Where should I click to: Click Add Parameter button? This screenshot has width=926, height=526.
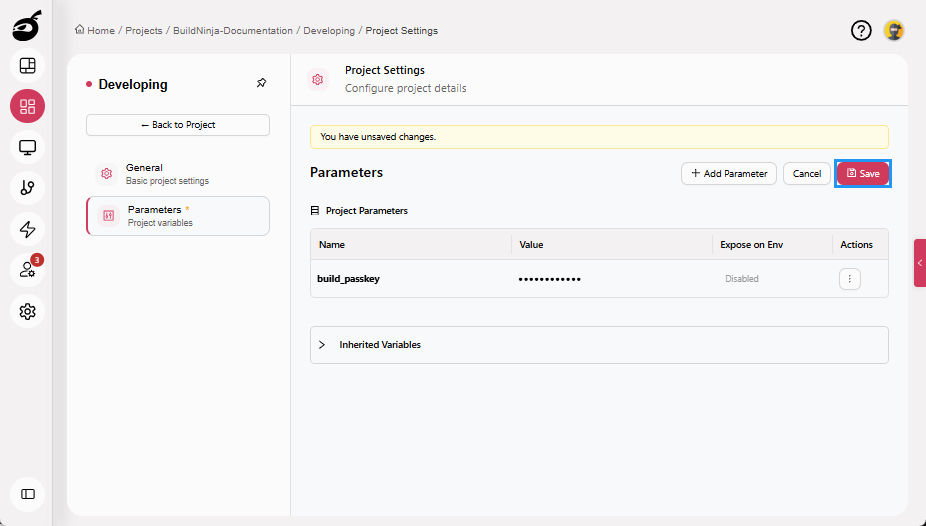[729, 174]
